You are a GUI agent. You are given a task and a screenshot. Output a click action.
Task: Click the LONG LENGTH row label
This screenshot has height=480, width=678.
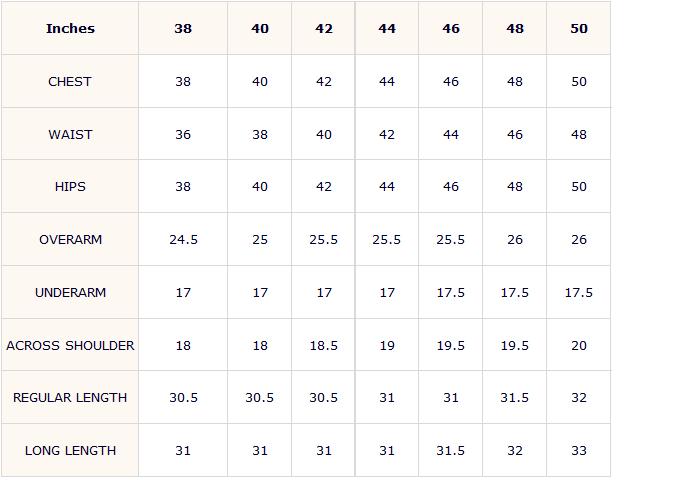coord(70,451)
